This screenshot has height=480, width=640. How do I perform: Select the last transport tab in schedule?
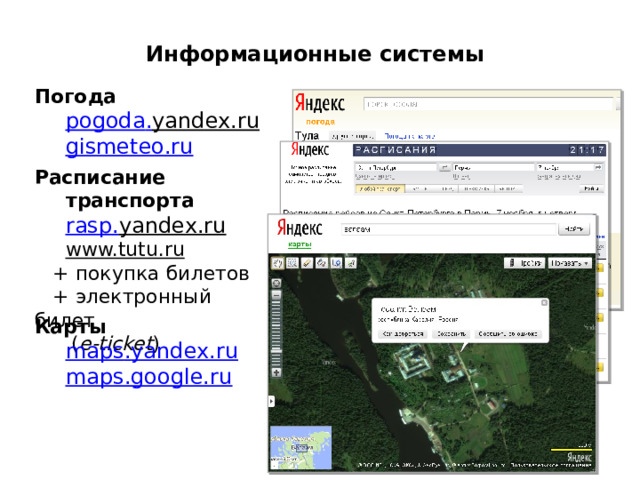pyautogui.click(x=507, y=189)
